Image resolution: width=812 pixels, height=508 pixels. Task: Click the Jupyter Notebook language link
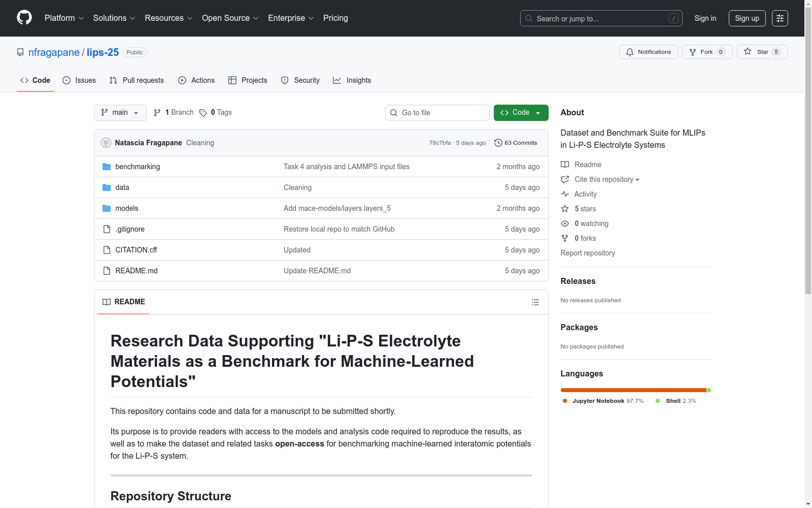pyautogui.click(x=603, y=401)
